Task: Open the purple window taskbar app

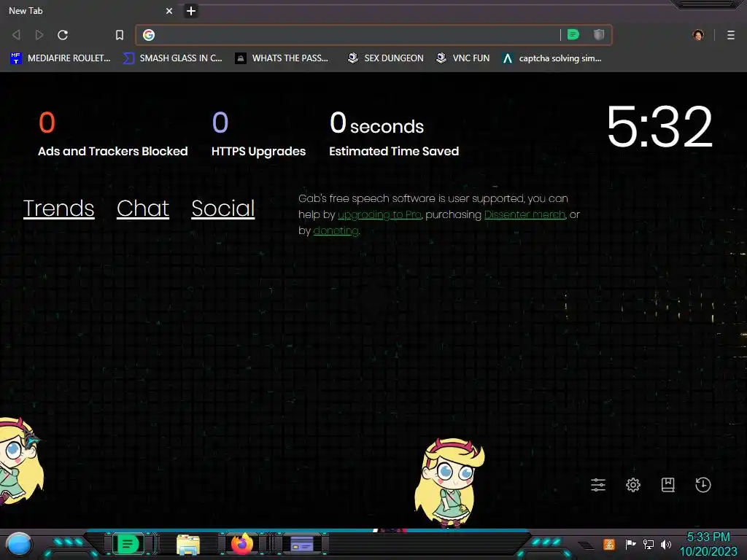Action: click(302, 544)
